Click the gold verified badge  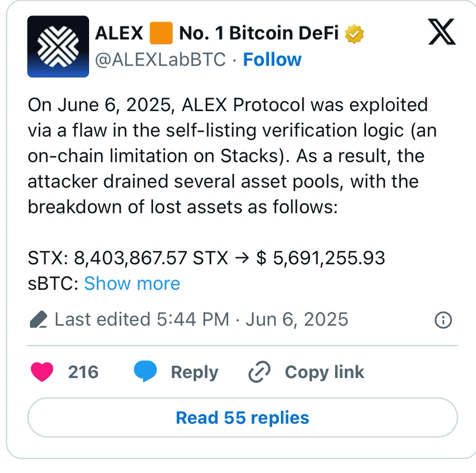(x=354, y=33)
